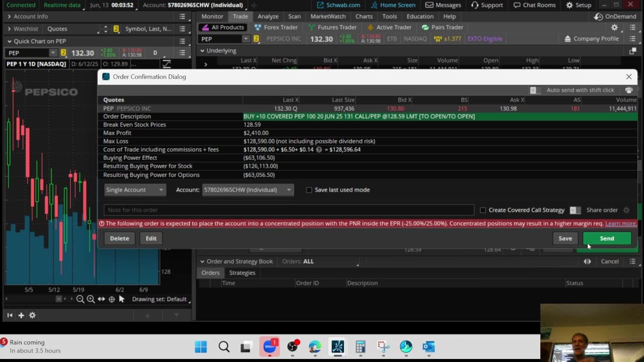Switch to the Charts tab

click(x=364, y=17)
